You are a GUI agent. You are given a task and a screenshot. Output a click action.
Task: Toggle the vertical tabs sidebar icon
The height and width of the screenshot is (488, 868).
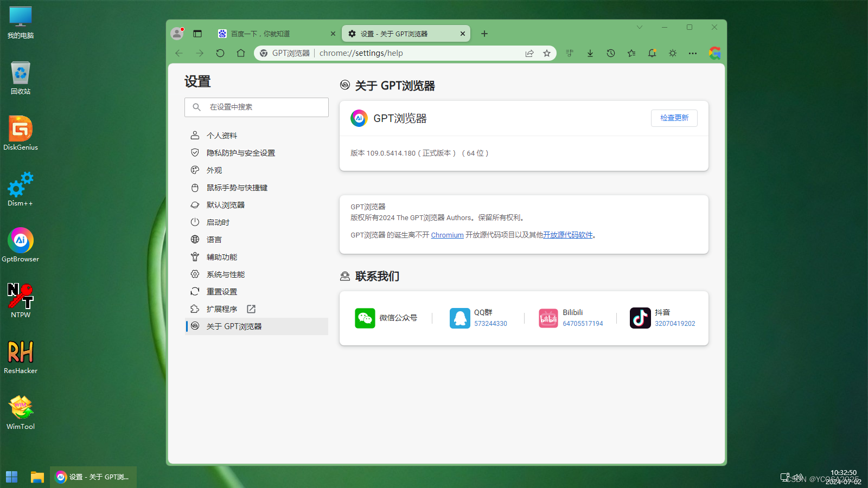197,34
